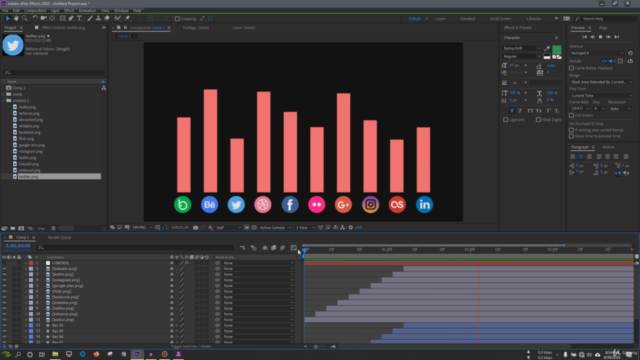The image size is (640, 360).
Task: Enable the Snapping checkbox
Action: click(177, 19)
